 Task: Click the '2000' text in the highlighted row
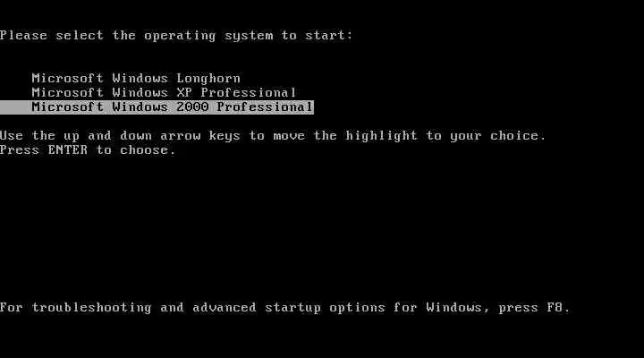click(x=192, y=107)
